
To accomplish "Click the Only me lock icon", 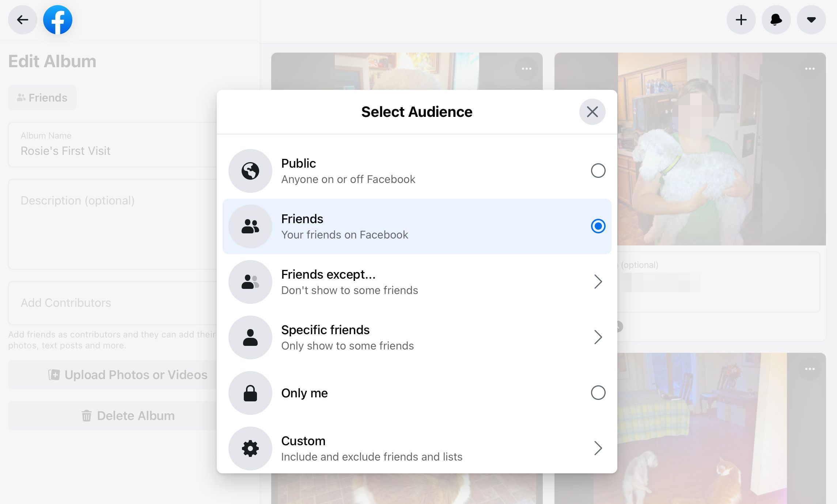I will 250,393.
